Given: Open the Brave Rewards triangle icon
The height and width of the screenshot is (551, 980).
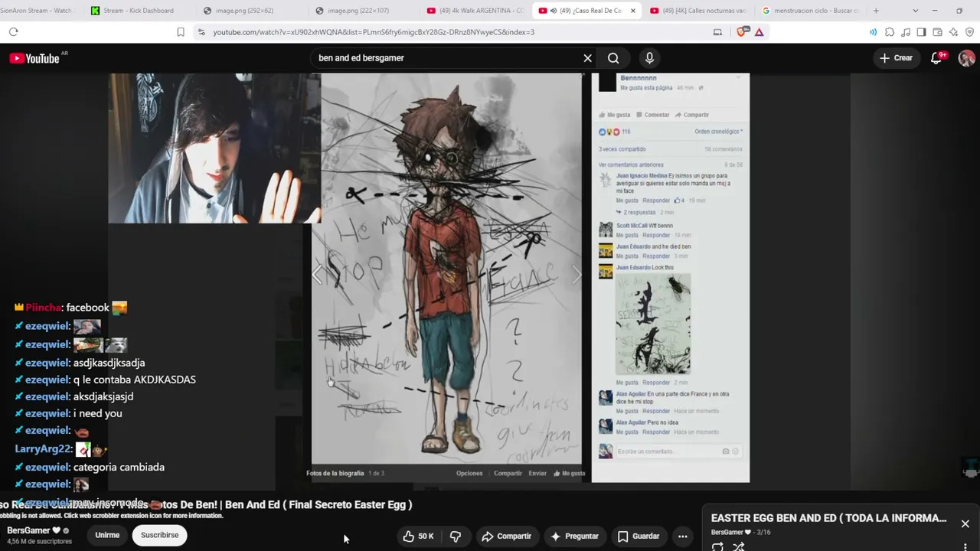Looking at the screenshot, I should click(759, 32).
